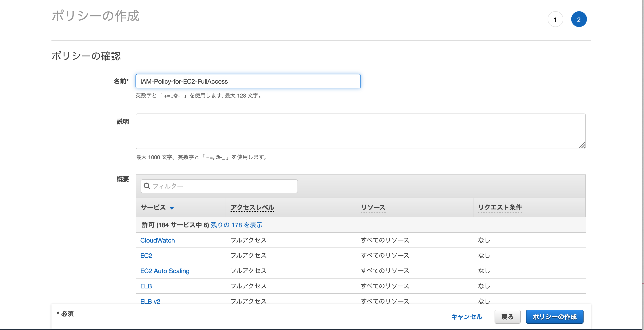This screenshot has height=330, width=644.
Task: Expand 残りの 178 を表示 link
Action: [236, 225]
